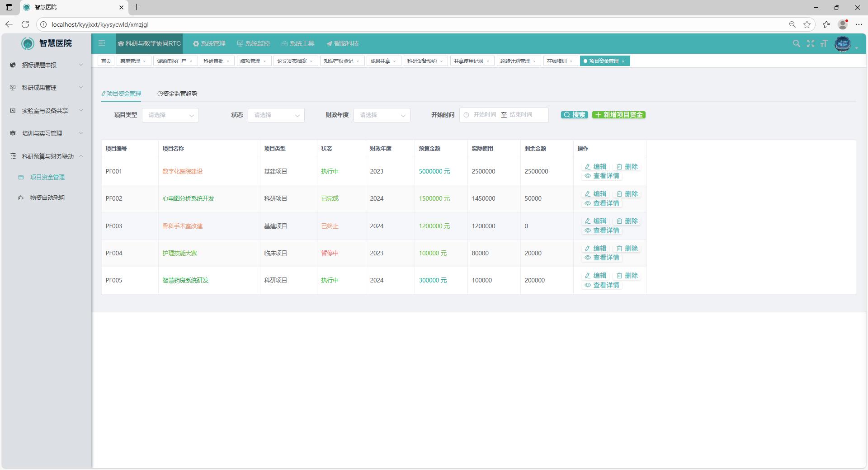868x470 pixels.
Task: Close the 在线培训 tab via its x
Action: point(571,61)
